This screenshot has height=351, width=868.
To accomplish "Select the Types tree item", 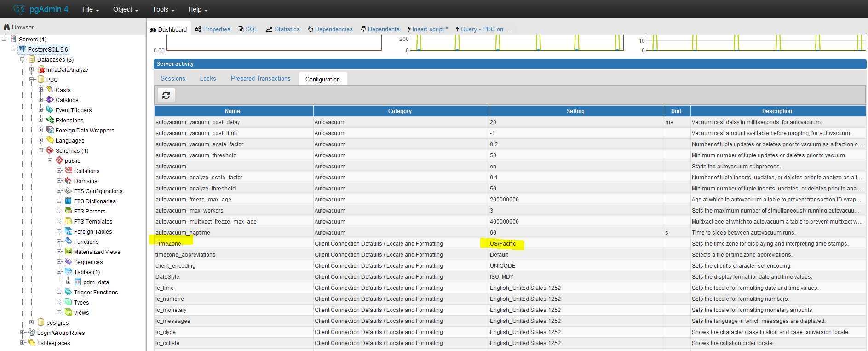I will [x=81, y=302].
